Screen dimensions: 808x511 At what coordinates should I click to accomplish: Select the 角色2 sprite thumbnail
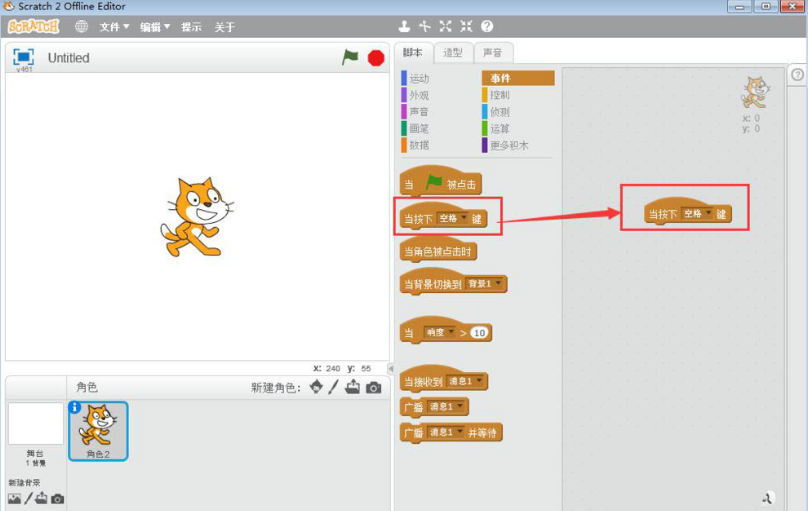click(x=98, y=431)
